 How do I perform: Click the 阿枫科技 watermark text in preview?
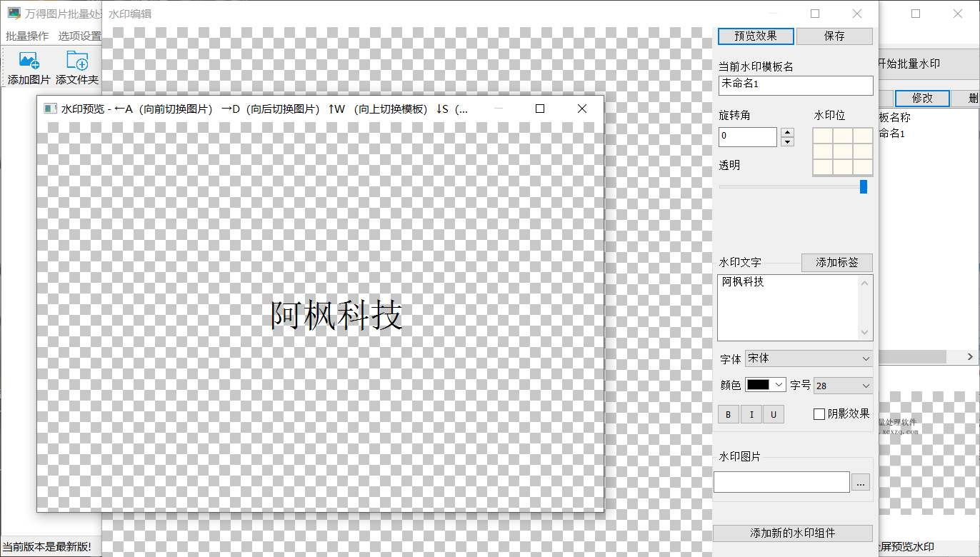pos(337,315)
